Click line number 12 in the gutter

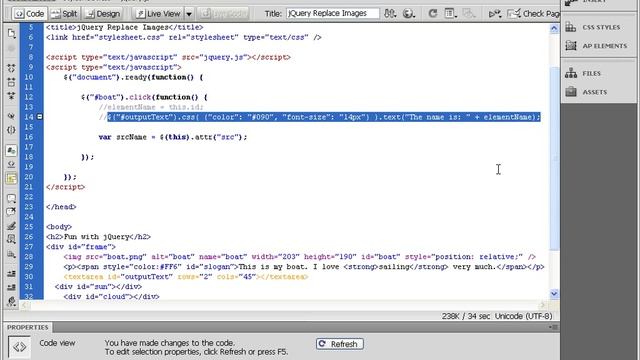click(x=29, y=97)
